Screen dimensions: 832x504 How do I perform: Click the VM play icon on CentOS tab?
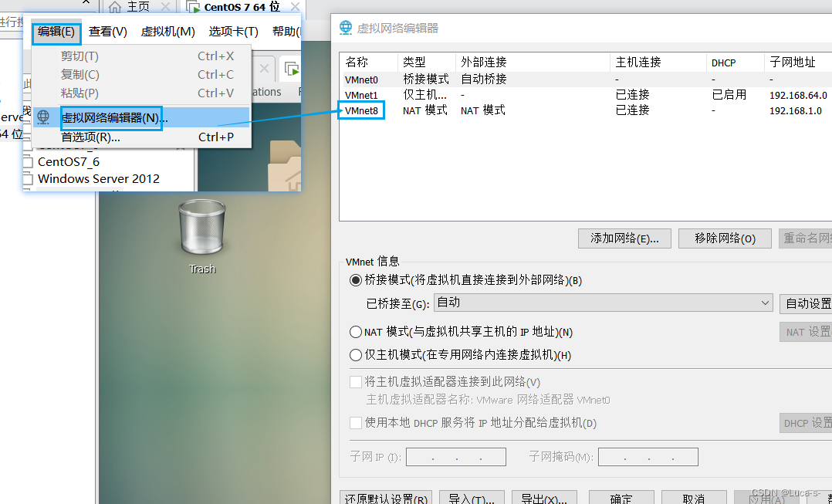pyautogui.click(x=193, y=8)
